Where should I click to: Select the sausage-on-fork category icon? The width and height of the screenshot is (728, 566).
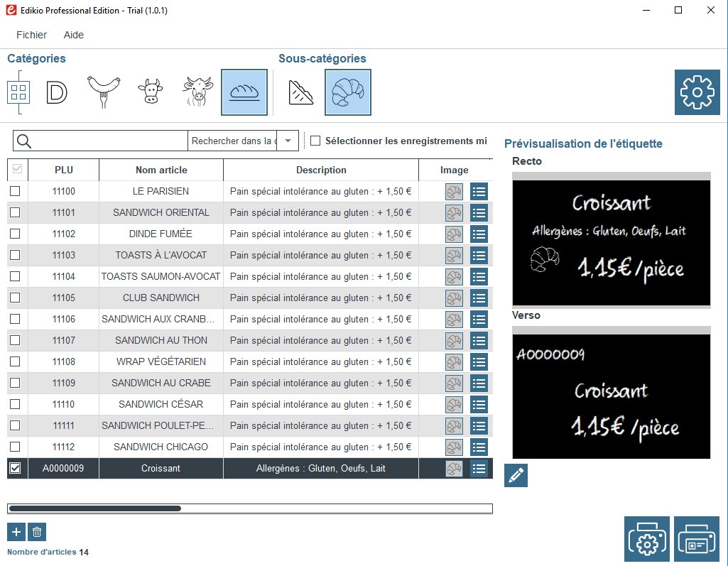point(104,92)
